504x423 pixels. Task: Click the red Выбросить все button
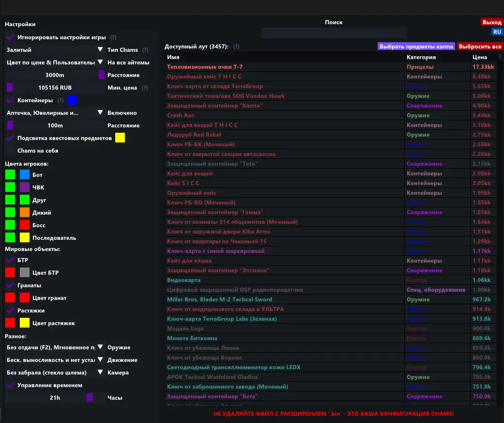(x=479, y=47)
